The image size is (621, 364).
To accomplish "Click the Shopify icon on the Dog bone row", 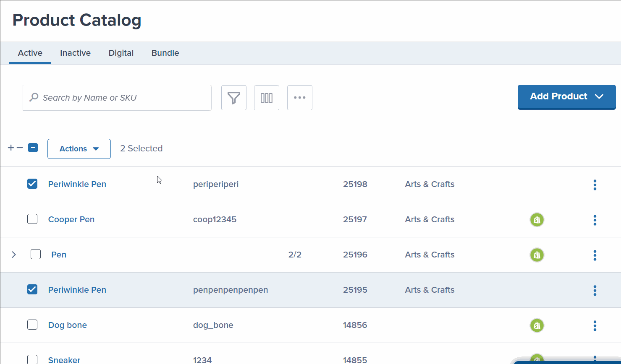I will point(537,325).
